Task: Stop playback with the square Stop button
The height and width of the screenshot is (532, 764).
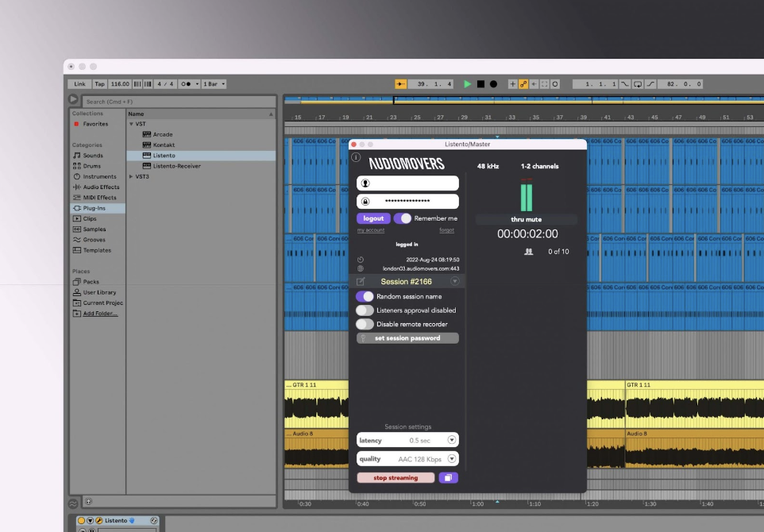Action: 481,84
